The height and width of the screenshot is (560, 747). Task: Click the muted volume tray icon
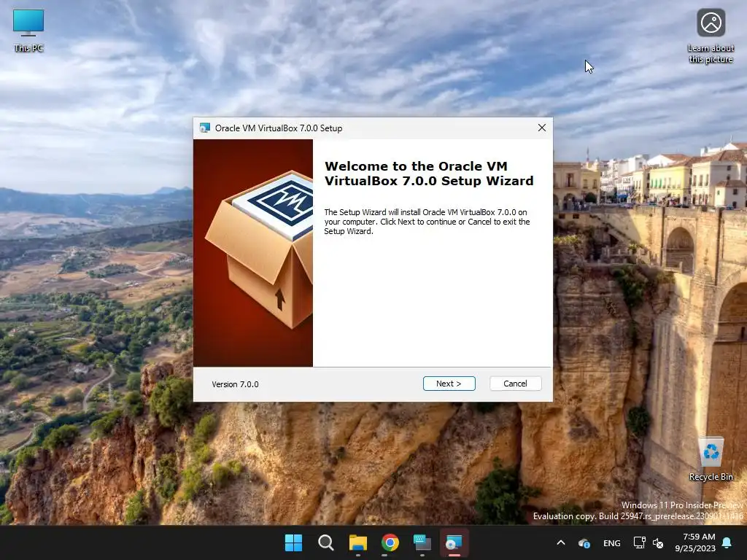(658, 542)
